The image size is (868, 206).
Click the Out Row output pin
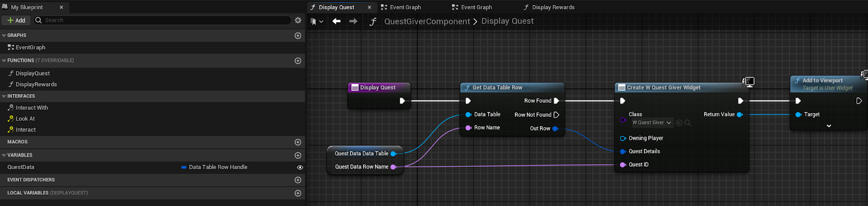coord(555,129)
